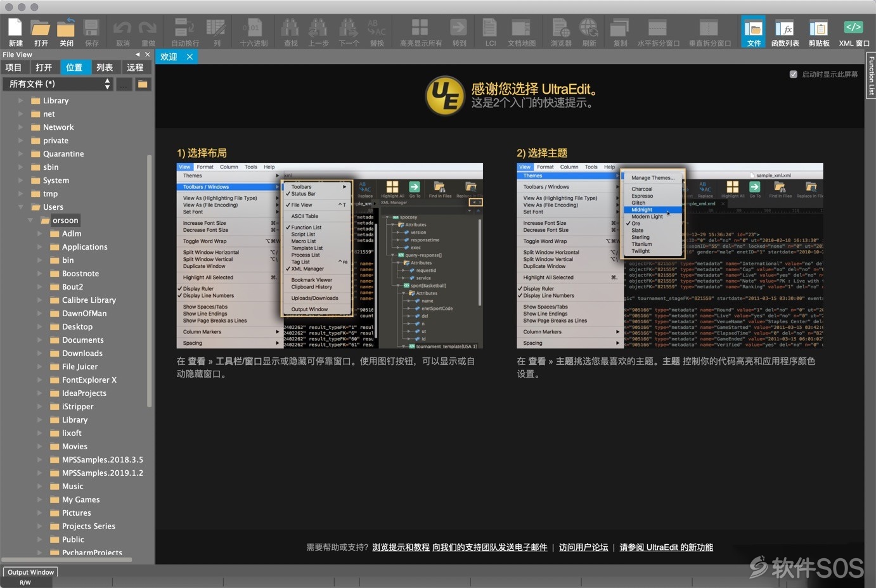The height and width of the screenshot is (588, 876).
Task: Open the 所有文件 (*) filter dropdown
Action: click(58, 84)
